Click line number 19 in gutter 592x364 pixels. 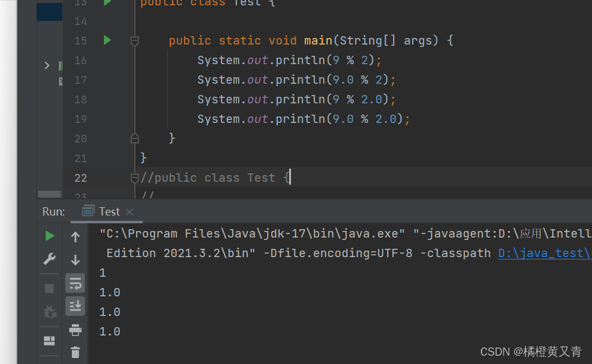coord(80,119)
